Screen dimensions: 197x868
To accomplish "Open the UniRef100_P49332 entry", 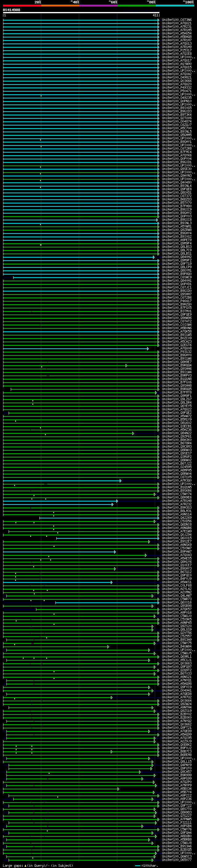I will click(x=177, y=88).
